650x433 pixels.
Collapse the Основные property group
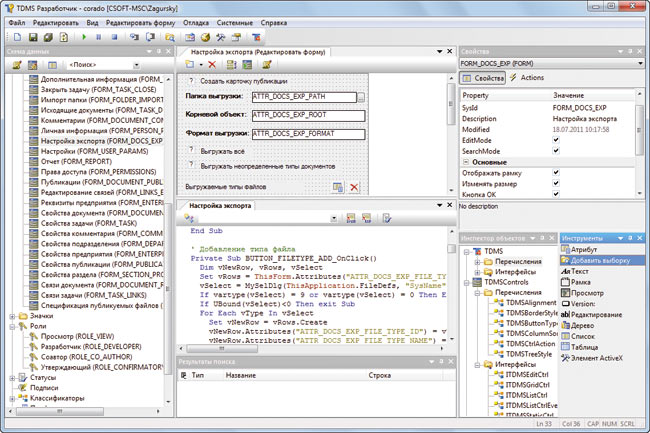(x=467, y=161)
